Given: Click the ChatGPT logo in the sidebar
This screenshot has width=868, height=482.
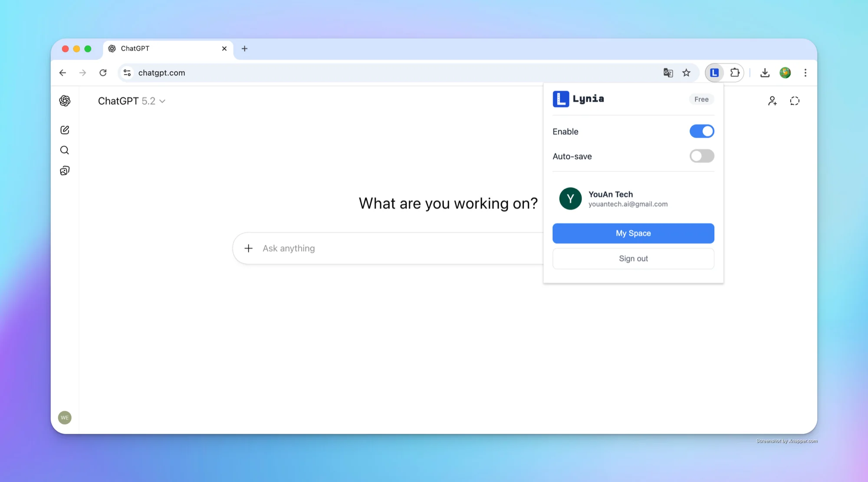Looking at the screenshot, I should [65, 100].
